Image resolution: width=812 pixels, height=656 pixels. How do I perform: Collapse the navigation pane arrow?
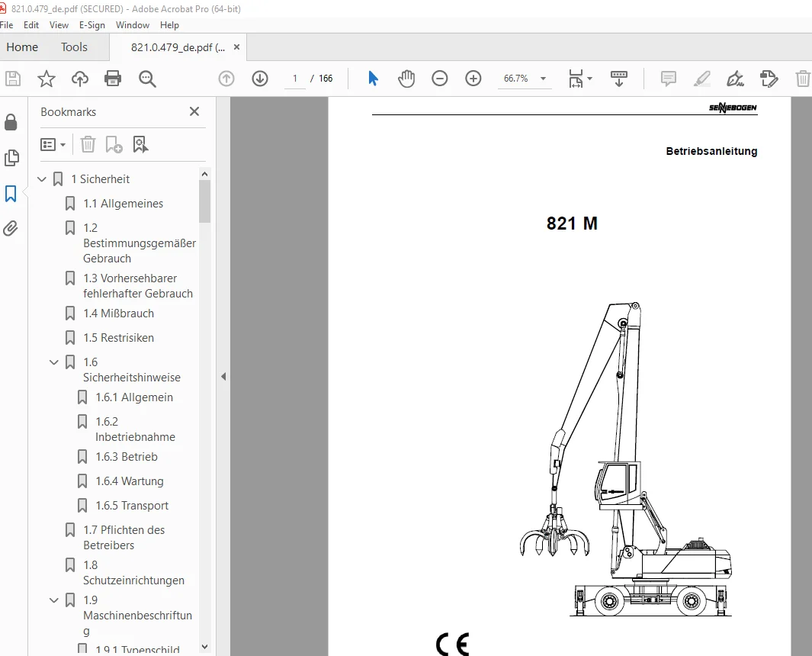[x=223, y=377]
